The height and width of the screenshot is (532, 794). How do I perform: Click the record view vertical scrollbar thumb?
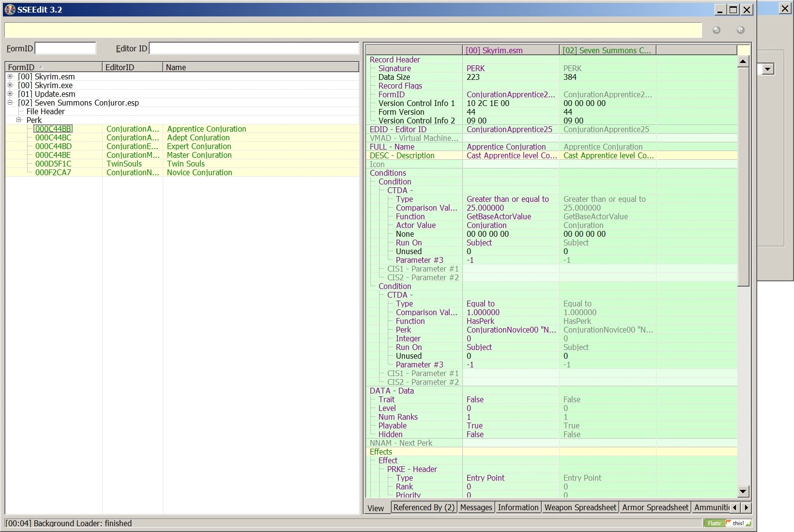pyautogui.click(x=744, y=177)
